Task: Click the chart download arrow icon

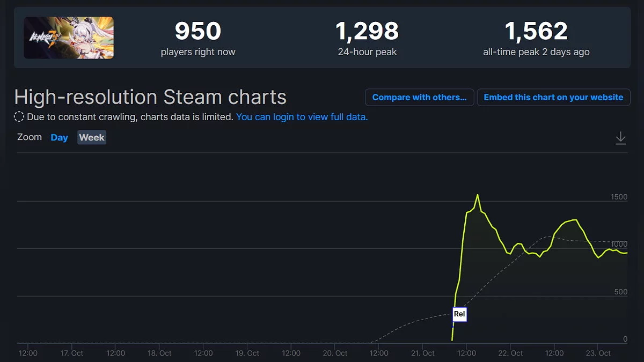Action: pyautogui.click(x=620, y=138)
